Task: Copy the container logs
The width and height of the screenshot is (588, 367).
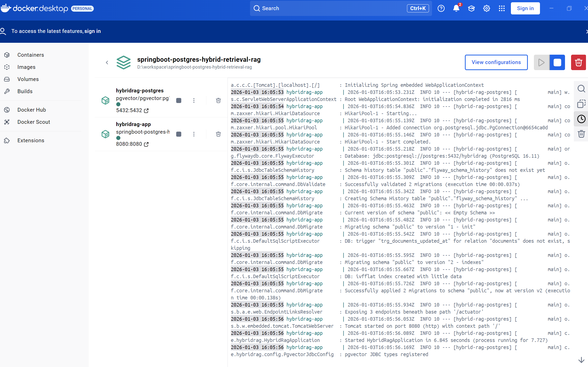Action: 581,104
